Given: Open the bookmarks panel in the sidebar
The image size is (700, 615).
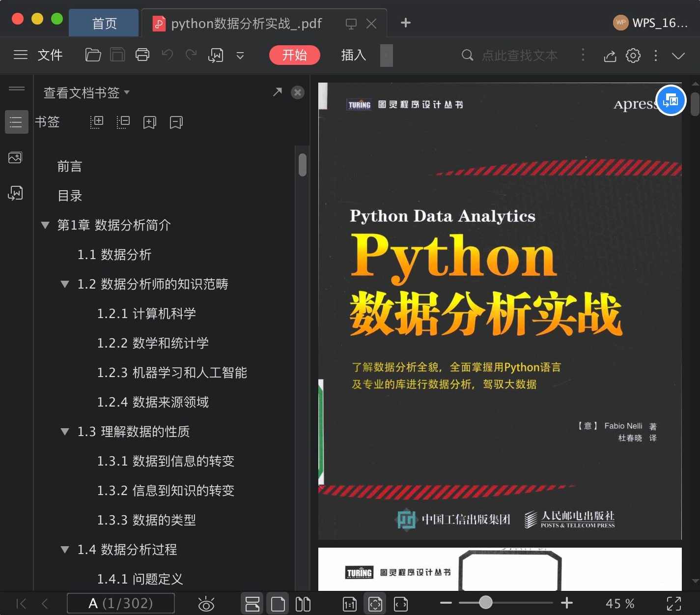Looking at the screenshot, I should [16, 121].
